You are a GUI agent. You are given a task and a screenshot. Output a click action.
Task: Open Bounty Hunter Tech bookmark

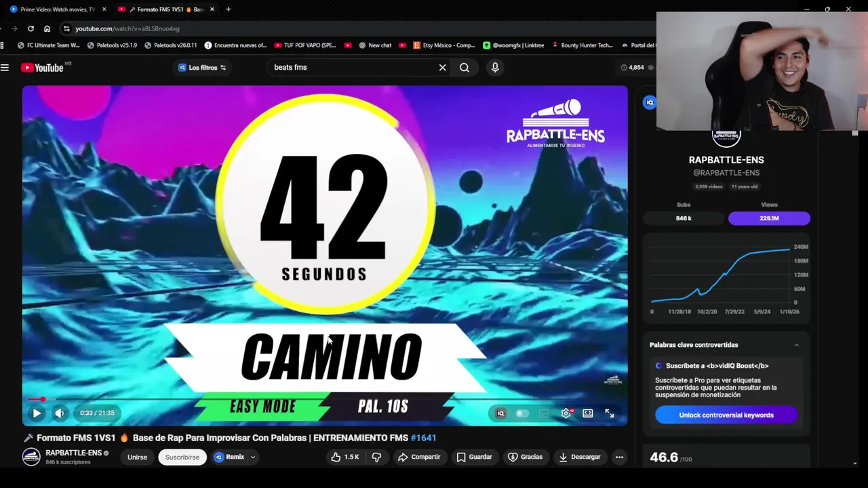point(582,45)
